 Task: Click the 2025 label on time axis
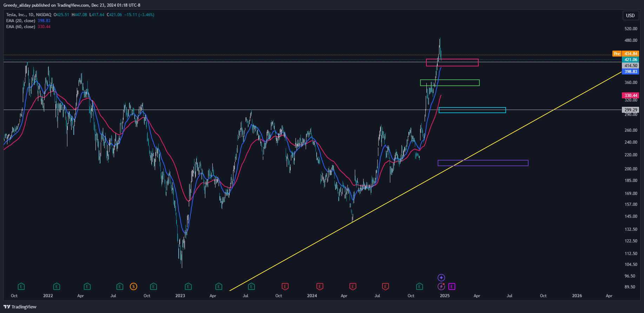pos(445,296)
